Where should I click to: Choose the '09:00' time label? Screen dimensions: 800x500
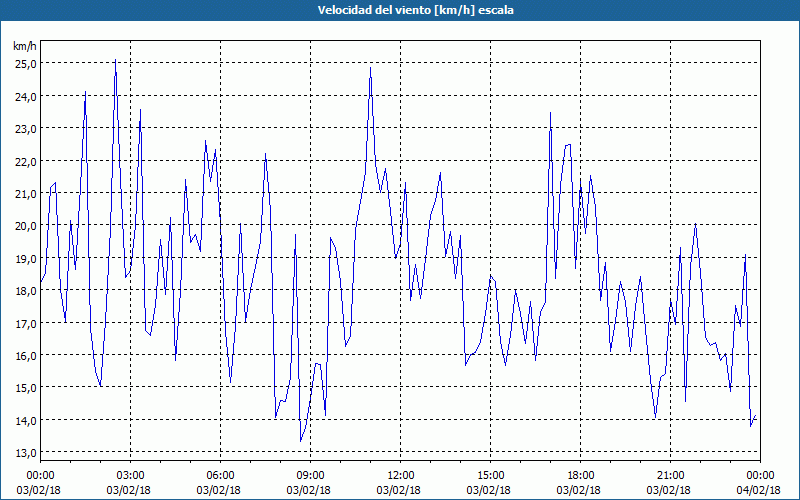tap(310, 476)
